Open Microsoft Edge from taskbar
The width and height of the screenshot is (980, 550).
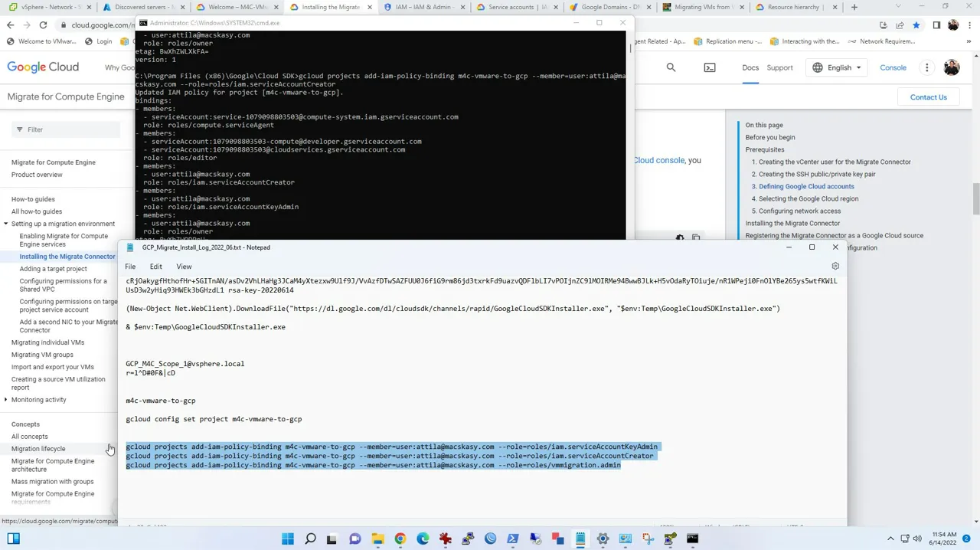pyautogui.click(x=423, y=539)
